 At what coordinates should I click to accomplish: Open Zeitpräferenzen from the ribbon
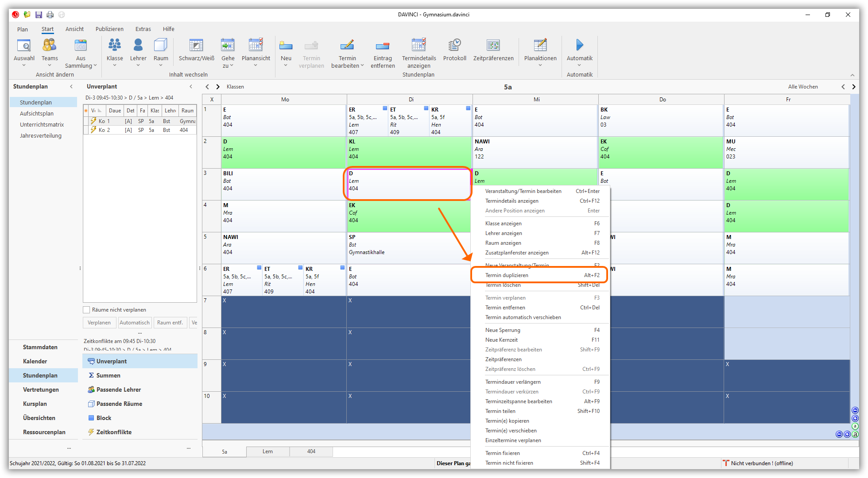(493, 46)
